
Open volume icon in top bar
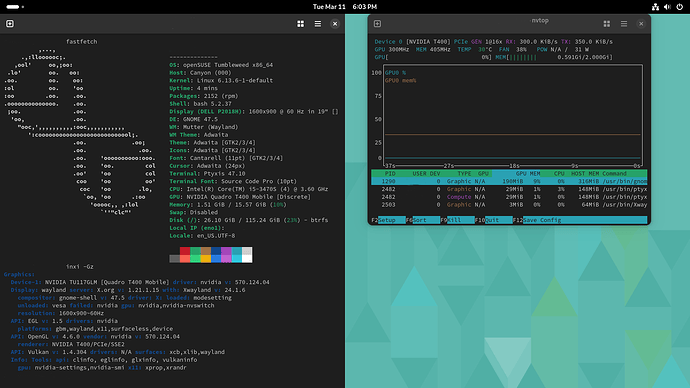tap(667, 7)
